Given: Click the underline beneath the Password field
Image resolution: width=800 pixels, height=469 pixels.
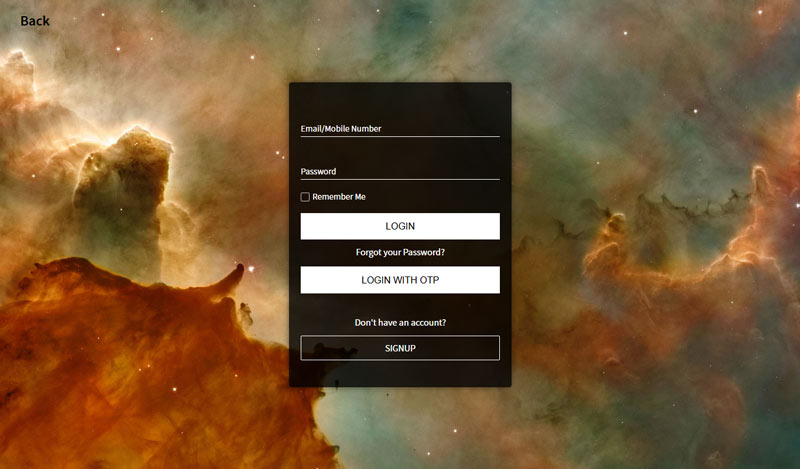Looking at the screenshot, I should click(x=400, y=179).
